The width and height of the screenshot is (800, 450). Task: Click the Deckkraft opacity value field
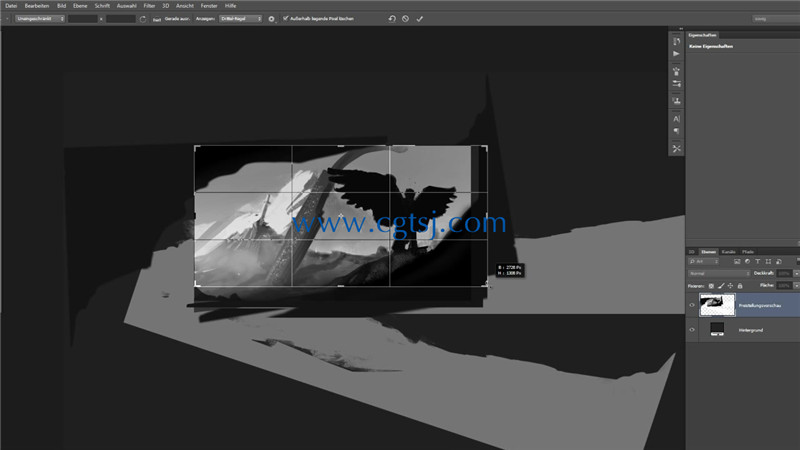pyautogui.click(x=785, y=273)
